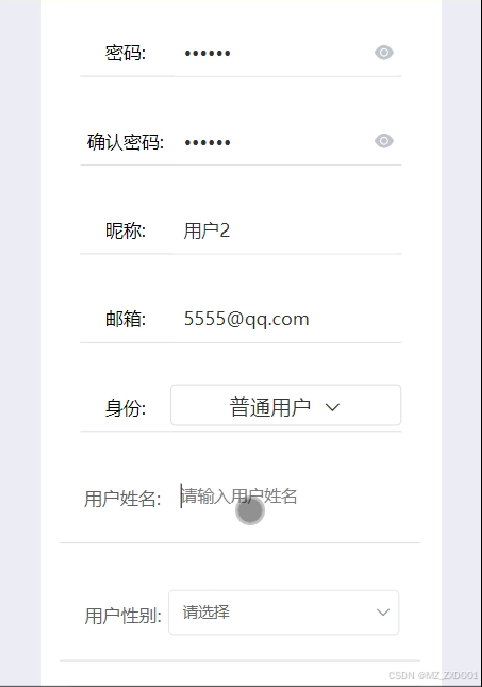Open the 普通用户 identity dropdown
Image resolution: width=482 pixels, height=687 pixels.
(285, 405)
